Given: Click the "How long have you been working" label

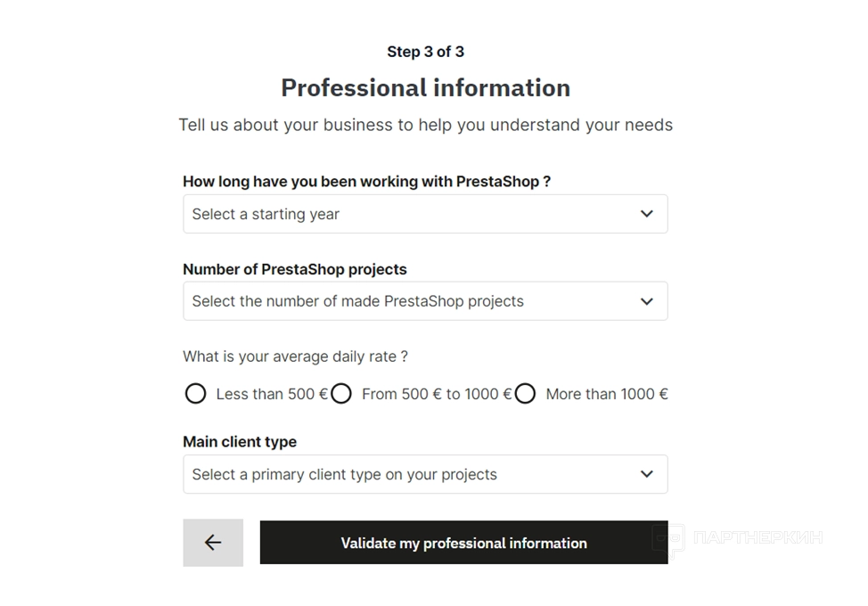Looking at the screenshot, I should click(366, 182).
